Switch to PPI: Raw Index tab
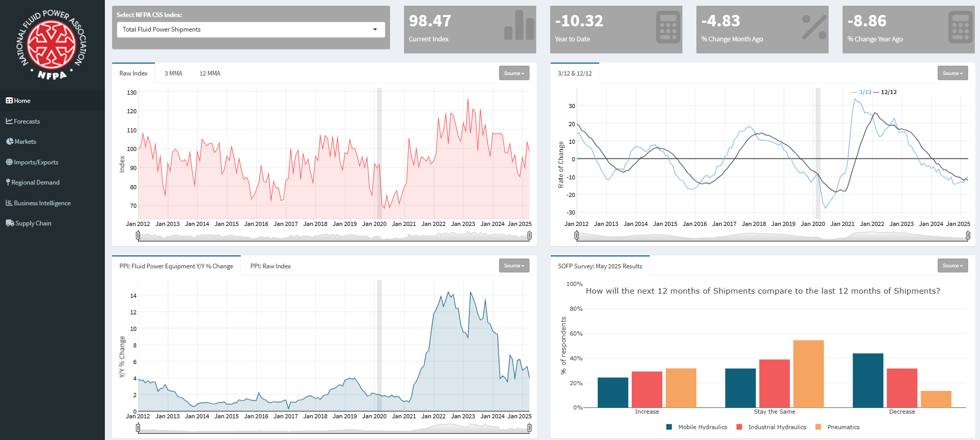 [270, 266]
